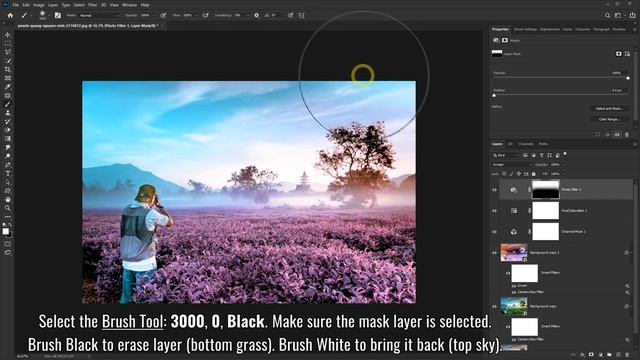This screenshot has width=640, height=360.
Task: Open the Smoothing value dropdown arrow
Action: click(248, 16)
